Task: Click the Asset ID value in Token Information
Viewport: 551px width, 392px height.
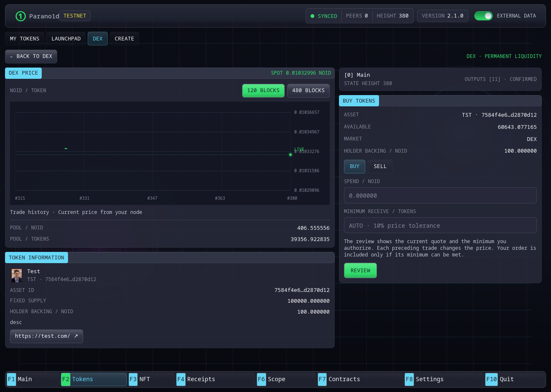Action: [302, 290]
